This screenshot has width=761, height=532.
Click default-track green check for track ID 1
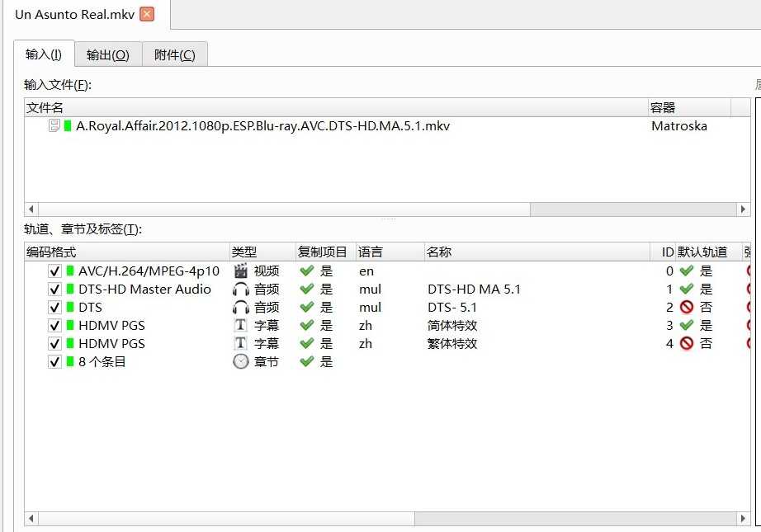(x=686, y=289)
